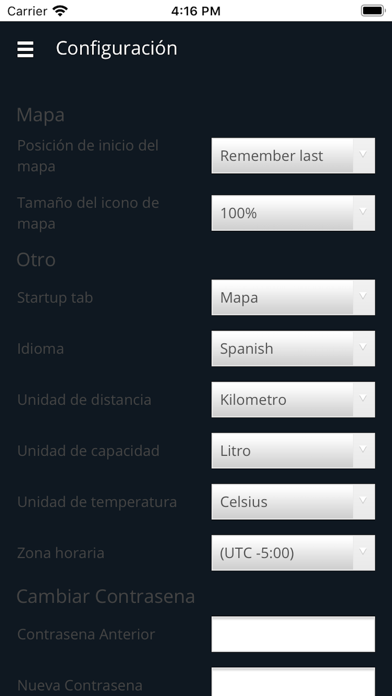Click arrow on Spanish language dropdown
Viewport: 392px width, 696px height.
(363, 348)
